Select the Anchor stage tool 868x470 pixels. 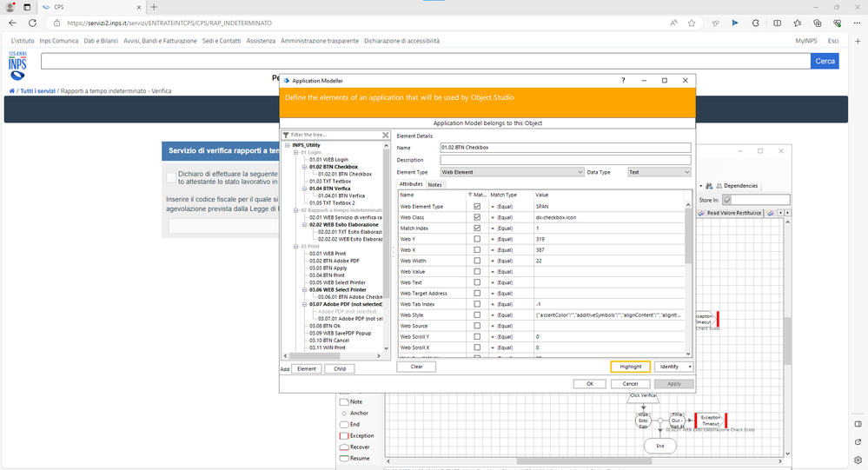click(x=359, y=413)
